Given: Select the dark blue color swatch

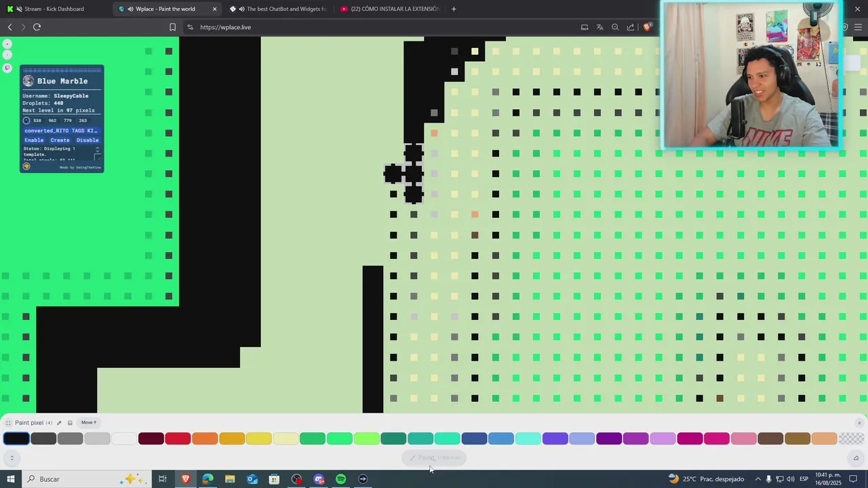Looking at the screenshot, I should click(474, 439).
